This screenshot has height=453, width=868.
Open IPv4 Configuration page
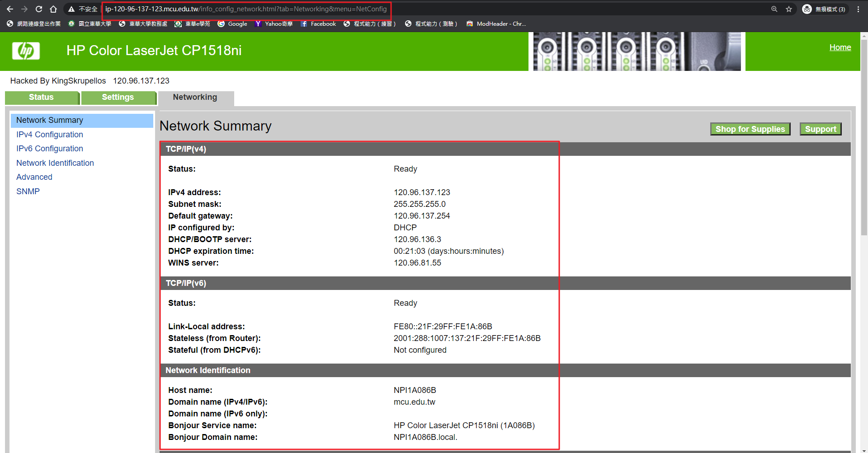(x=50, y=135)
